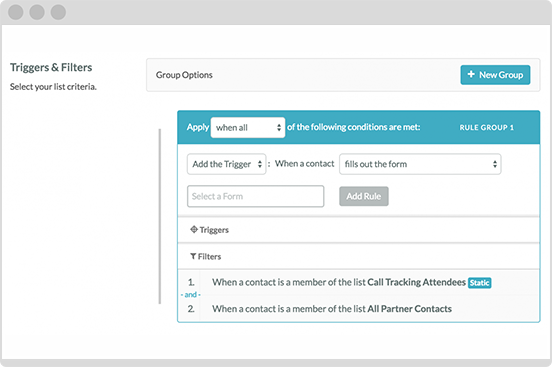The height and width of the screenshot is (368, 552).
Task: Click the third window control circle
Action: click(x=58, y=12)
